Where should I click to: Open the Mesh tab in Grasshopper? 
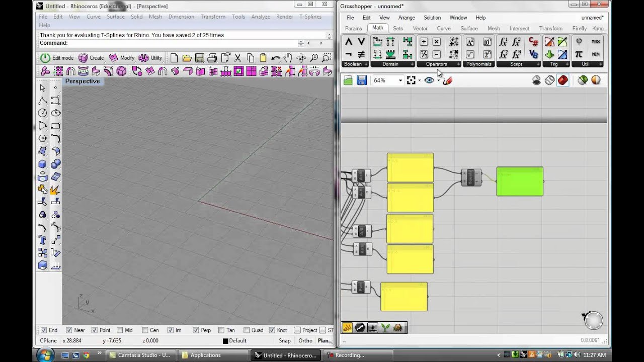(494, 29)
